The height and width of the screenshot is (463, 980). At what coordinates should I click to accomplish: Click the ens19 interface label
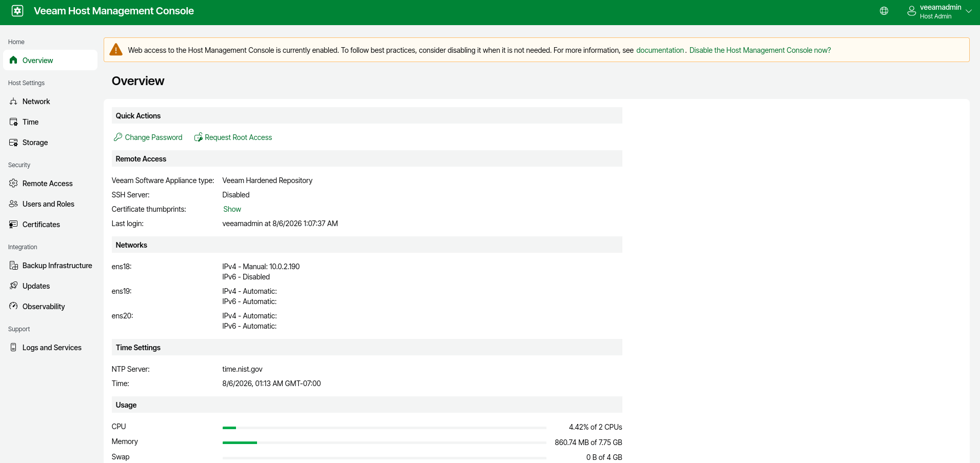pos(122,291)
